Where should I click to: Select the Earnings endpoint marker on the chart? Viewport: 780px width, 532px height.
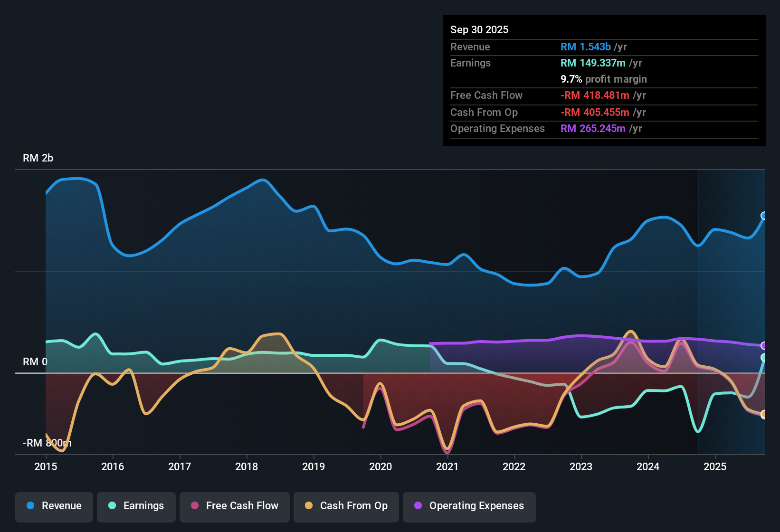pyautogui.click(x=764, y=358)
